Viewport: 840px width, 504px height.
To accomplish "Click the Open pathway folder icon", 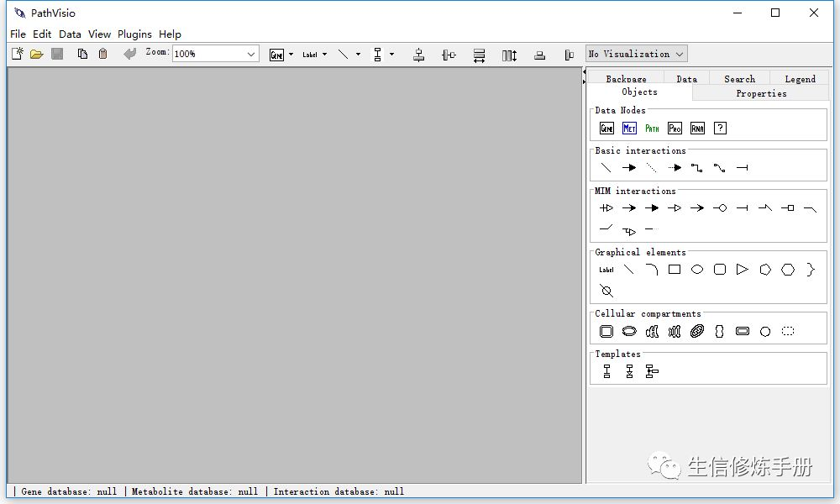I will [x=36, y=54].
